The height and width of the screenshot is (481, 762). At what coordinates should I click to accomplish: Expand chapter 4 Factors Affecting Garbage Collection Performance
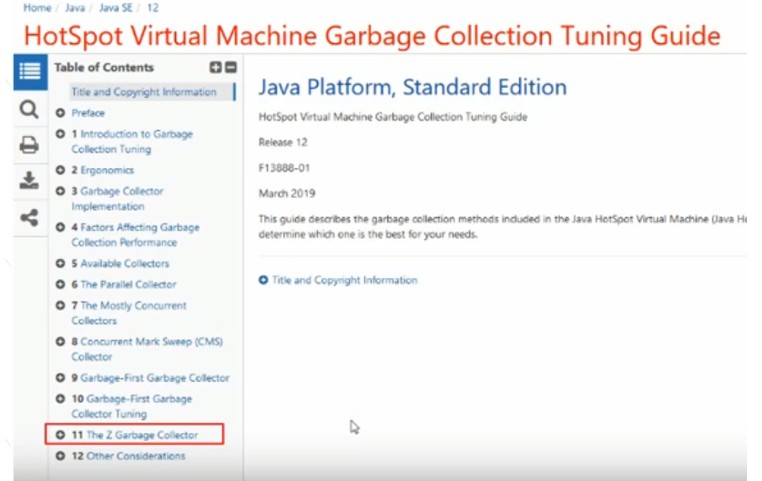60,227
